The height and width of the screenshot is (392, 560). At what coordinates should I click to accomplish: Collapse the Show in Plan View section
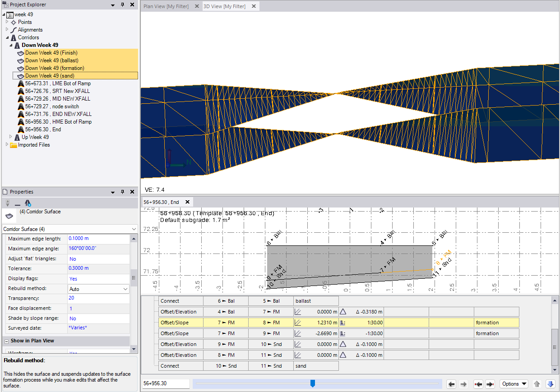[x=7, y=341]
